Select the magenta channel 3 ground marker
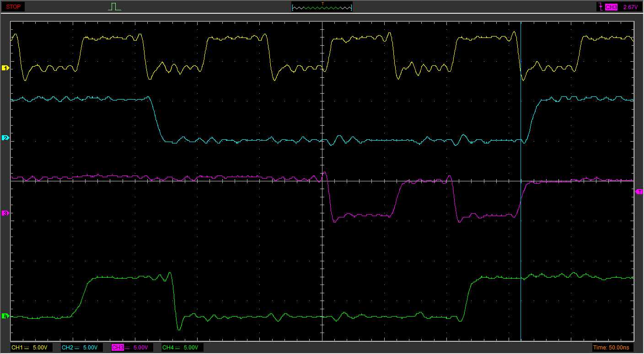The image size is (644, 354). click(x=5, y=213)
